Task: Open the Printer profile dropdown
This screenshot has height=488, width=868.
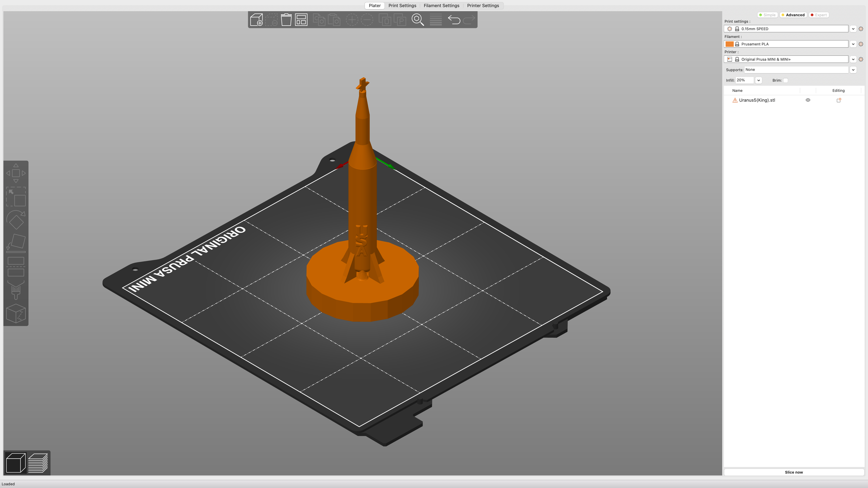Action: tap(853, 59)
